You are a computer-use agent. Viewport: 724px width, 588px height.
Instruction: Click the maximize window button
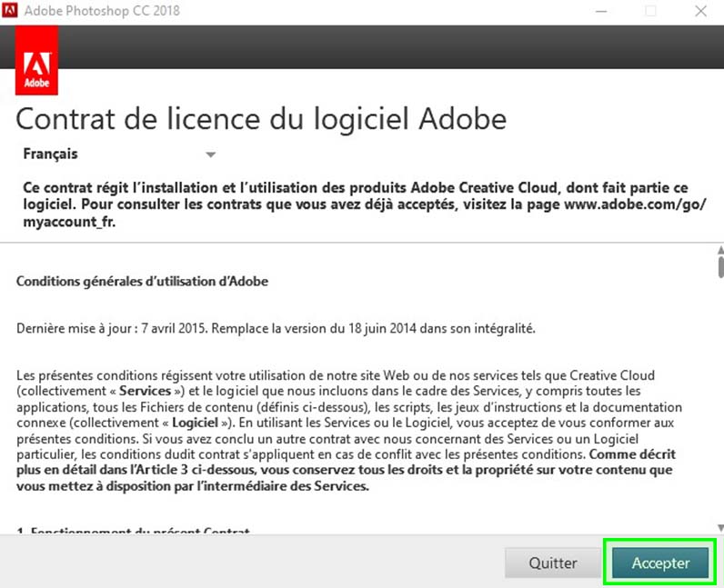[650, 11]
